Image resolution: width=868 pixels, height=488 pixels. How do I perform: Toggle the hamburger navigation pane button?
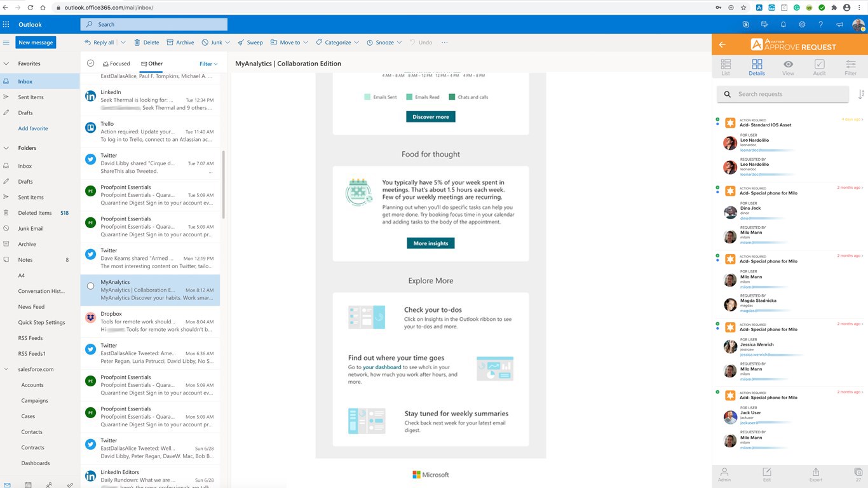pyautogui.click(x=6, y=43)
